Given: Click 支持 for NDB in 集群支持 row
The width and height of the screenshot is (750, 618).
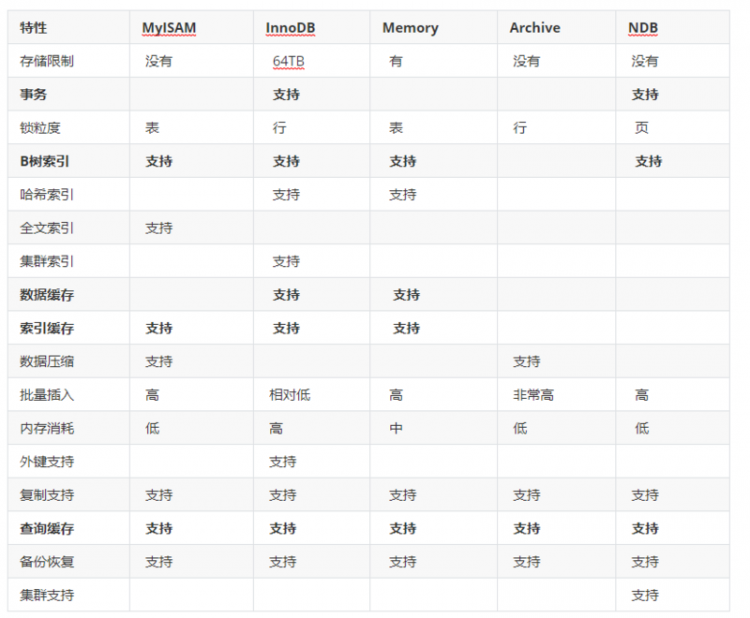Looking at the screenshot, I should click(x=645, y=596).
